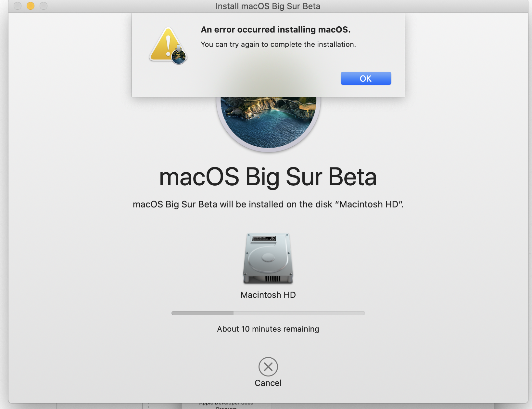Click the 'Install macOS Big Sur Beta' title

tap(268, 6)
